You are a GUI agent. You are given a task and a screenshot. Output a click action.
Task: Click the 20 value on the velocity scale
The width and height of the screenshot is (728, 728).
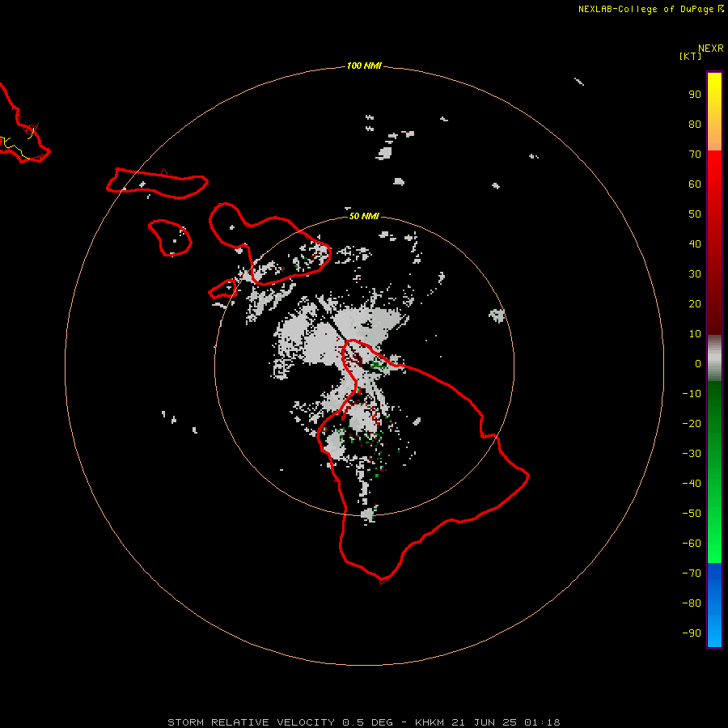click(695, 304)
